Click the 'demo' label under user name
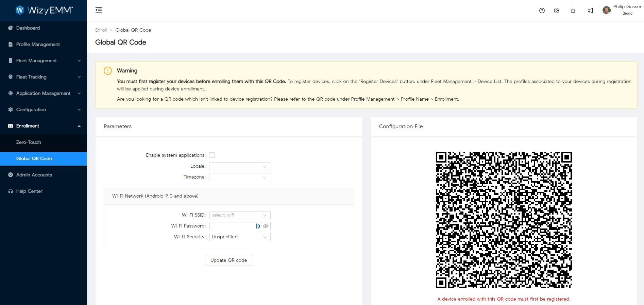Screen dimensions: 644x305 (x=627, y=14)
